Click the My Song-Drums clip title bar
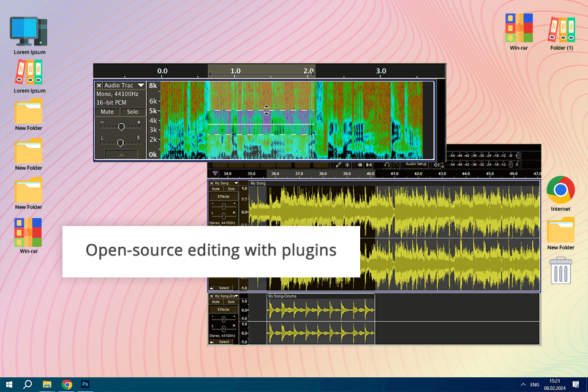 320,296
